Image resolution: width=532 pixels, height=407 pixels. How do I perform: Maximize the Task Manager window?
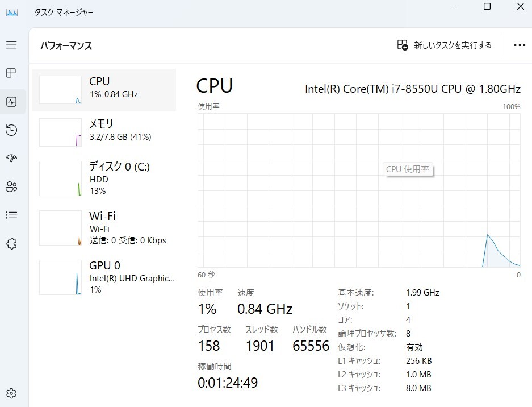pyautogui.click(x=487, y=7)
